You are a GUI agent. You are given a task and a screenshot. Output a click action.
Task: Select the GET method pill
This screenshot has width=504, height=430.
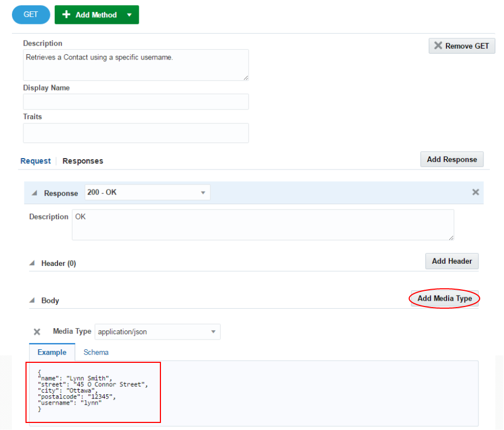(x=31, y=15)
